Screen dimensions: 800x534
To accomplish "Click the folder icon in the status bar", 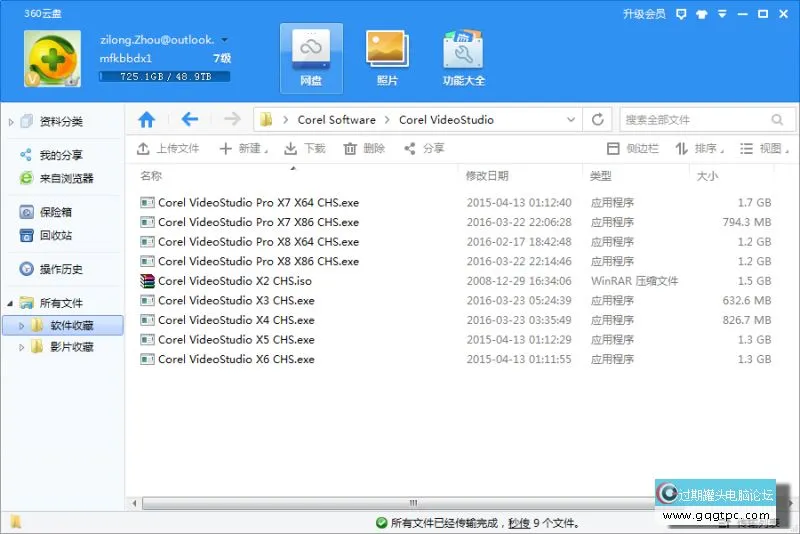I will coord(15,522).
